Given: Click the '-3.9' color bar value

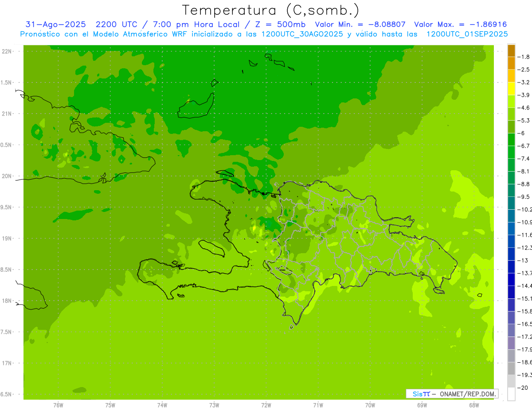Looking at the screenshot, I should click(x=524, y=95).
